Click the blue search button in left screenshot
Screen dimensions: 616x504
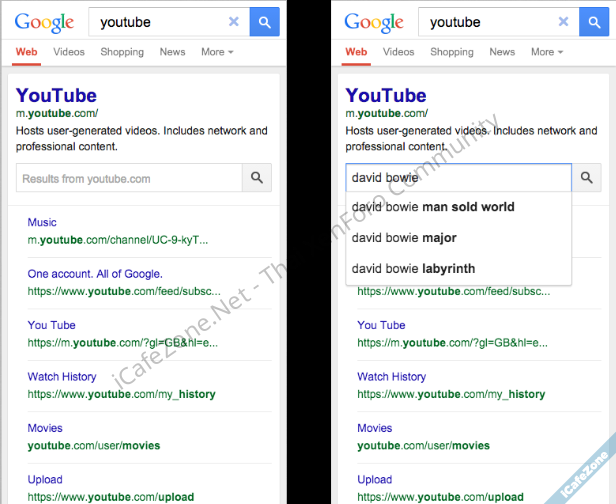[x=264, y=22]
